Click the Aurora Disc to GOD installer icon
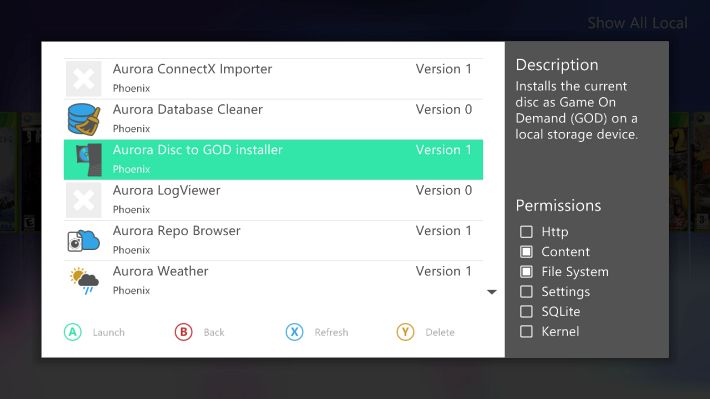 89,159
